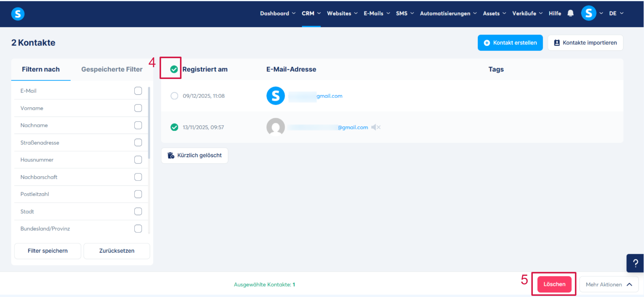Viewport: 644px width, 297px height.
Task: Open the user account avatar menu
Action: 589,13
